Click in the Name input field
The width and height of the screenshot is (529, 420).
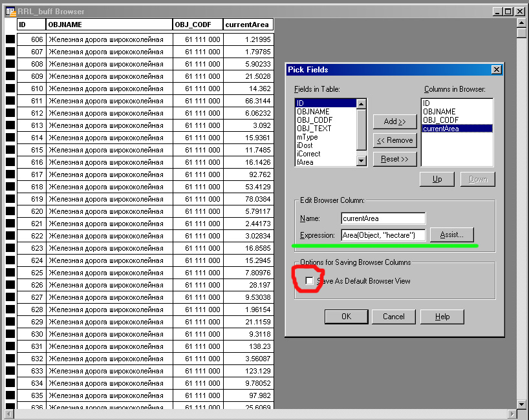tap(383, 218)
